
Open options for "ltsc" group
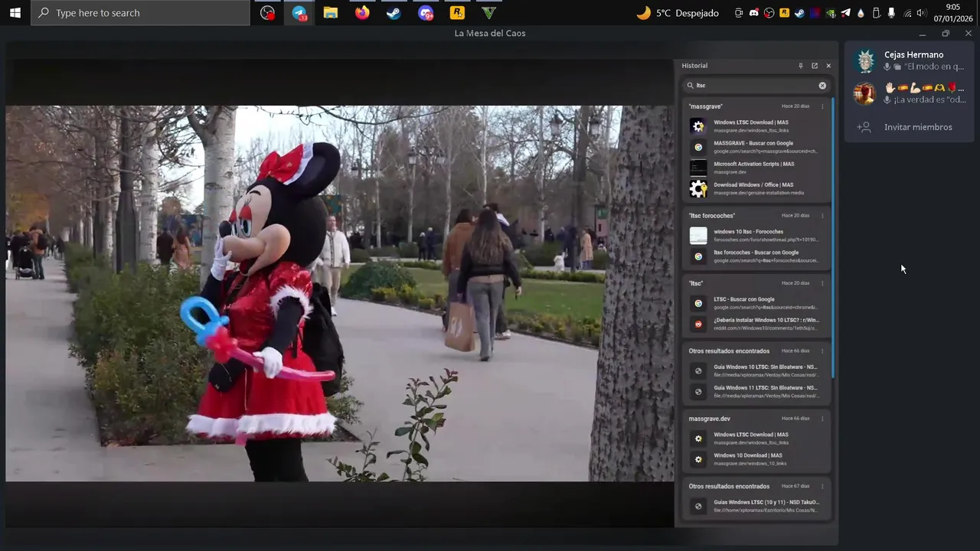822,283
